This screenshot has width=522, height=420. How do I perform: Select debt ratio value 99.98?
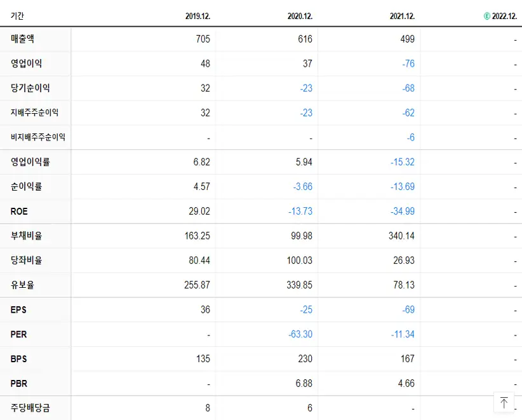point(302,236)
